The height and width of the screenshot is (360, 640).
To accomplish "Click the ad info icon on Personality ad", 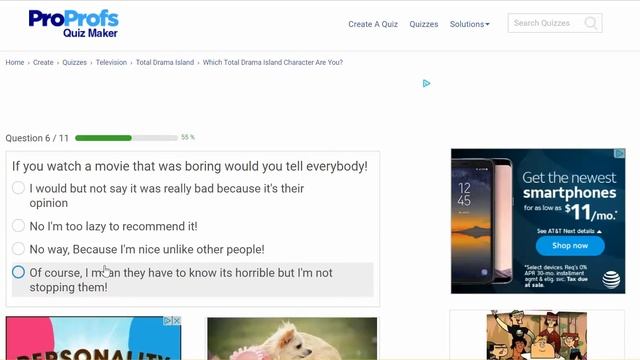I will click(x=168, y=321).
